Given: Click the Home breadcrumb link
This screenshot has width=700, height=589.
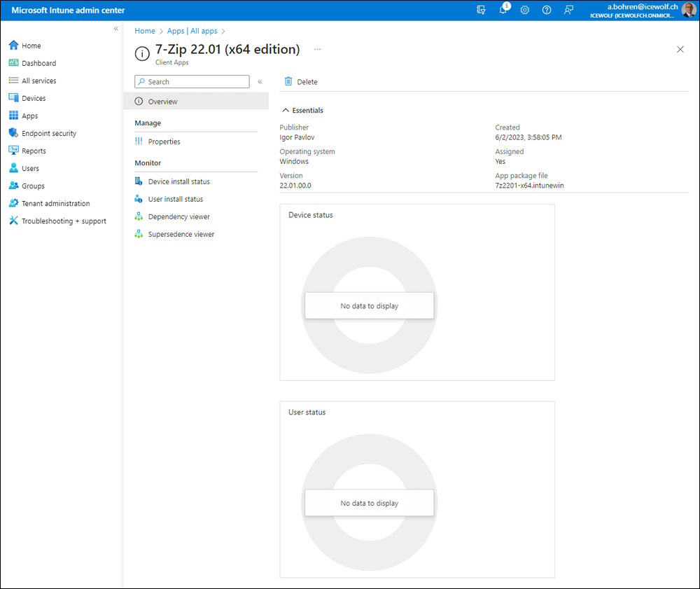Looking at the screenshot, I should [x=145, y=31].
